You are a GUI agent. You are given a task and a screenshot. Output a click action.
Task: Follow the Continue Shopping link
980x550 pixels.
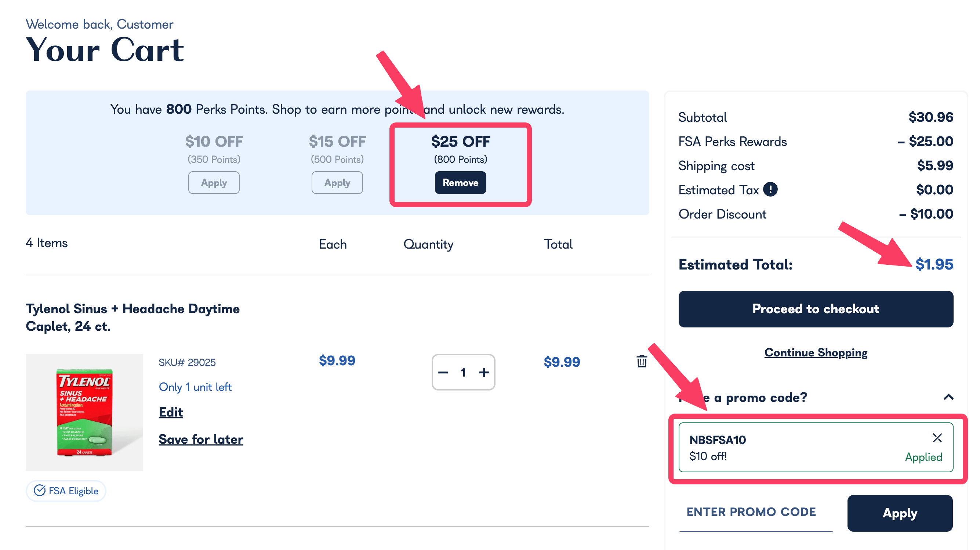coord(816,352)
